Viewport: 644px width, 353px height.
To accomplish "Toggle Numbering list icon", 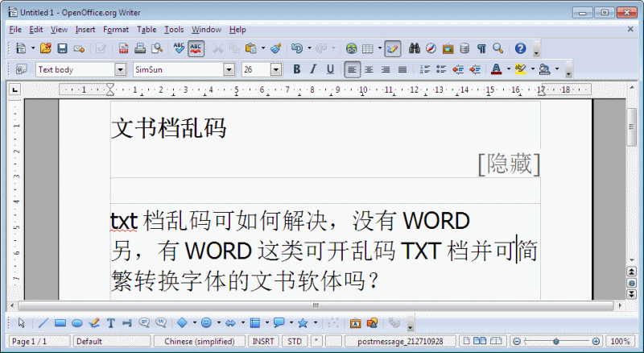I will point(425,69).
